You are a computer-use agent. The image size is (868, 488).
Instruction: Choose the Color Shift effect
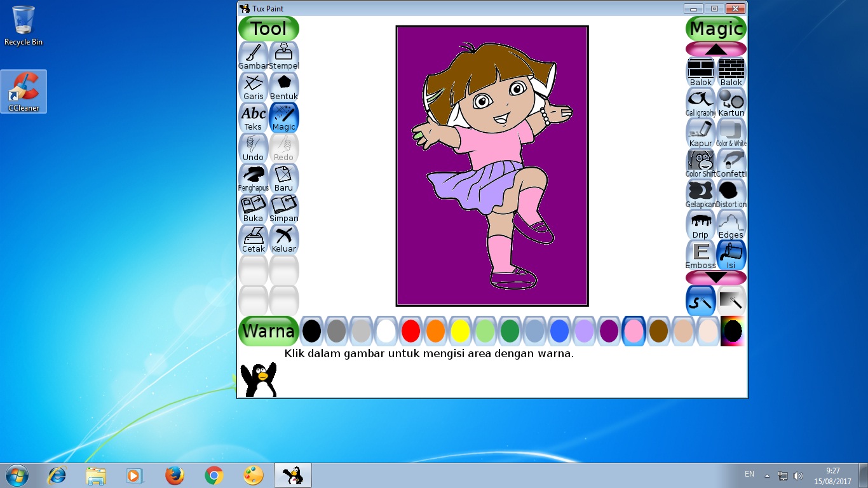(x=701, y=163)
